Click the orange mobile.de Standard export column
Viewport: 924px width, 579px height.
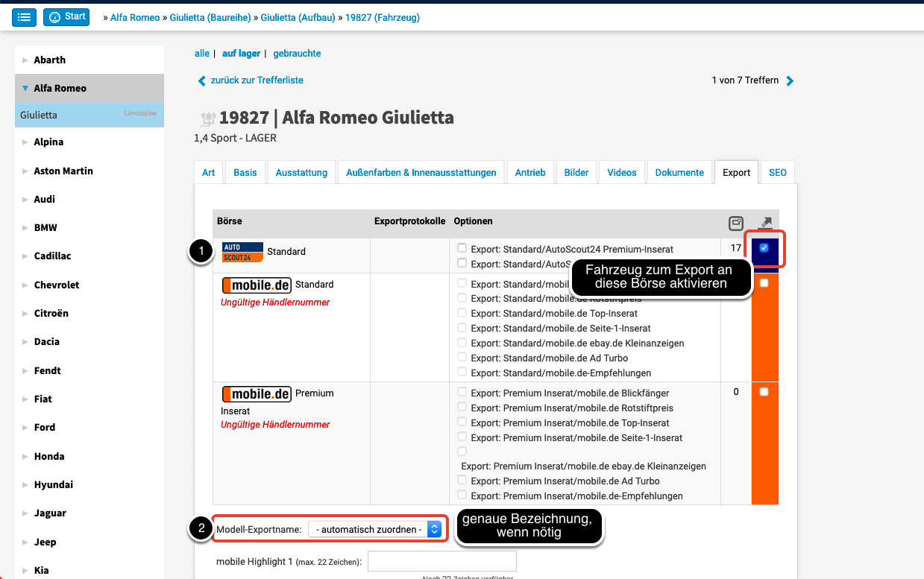click(x=765, y=328)
